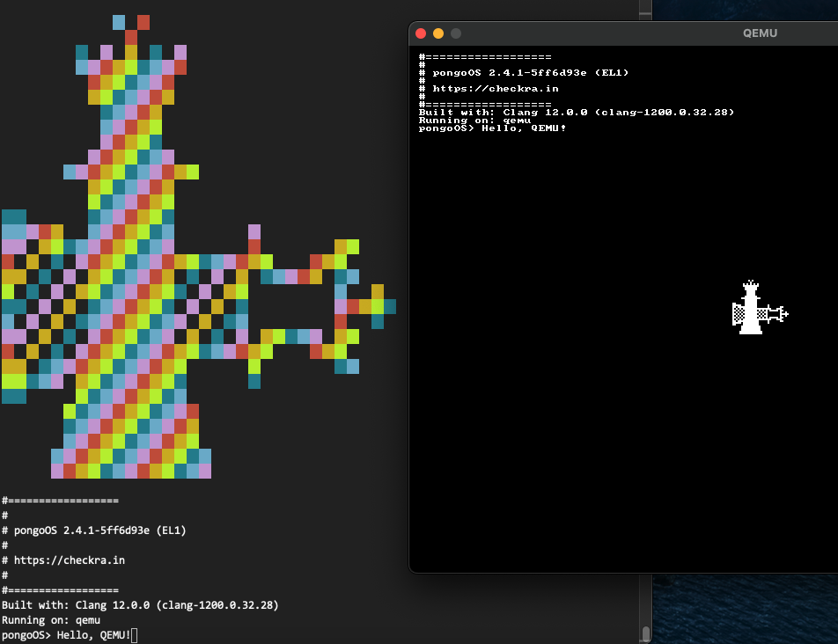Click the QEMU window title
The height and width of the screenshot is (644, 838).
[760, 33]
